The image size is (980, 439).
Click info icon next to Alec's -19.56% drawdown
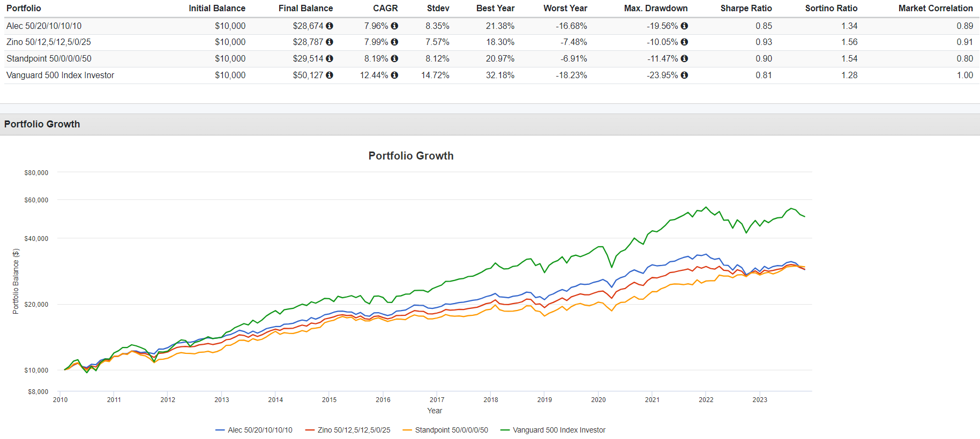(x=684, y=26)
